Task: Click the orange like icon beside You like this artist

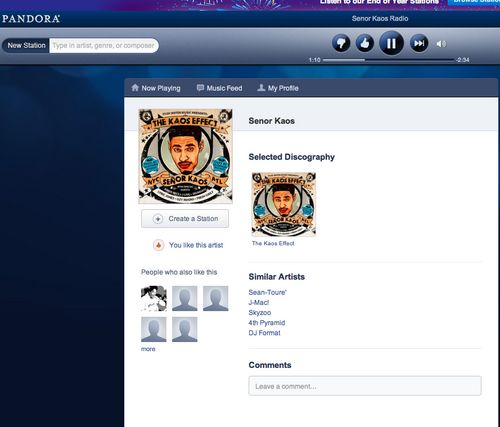Action: (159, 245)
